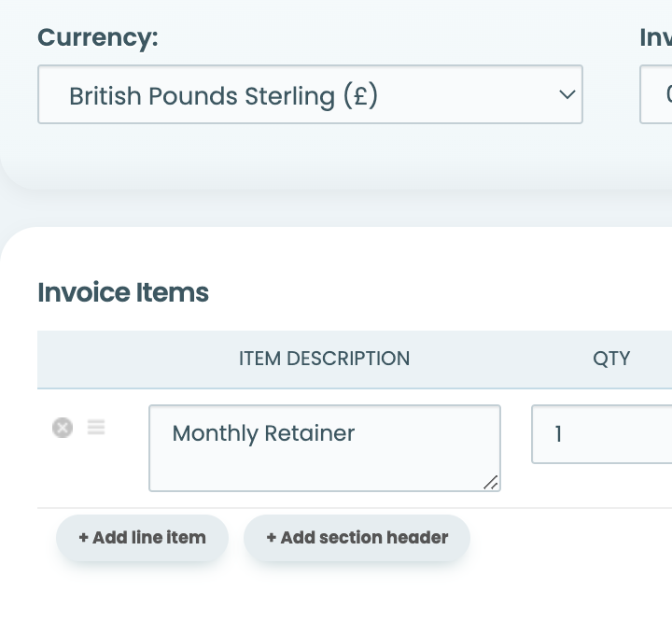Click the description textarea resize grip
The width and height of the screenshot is (672, 635).
point(491,483)
